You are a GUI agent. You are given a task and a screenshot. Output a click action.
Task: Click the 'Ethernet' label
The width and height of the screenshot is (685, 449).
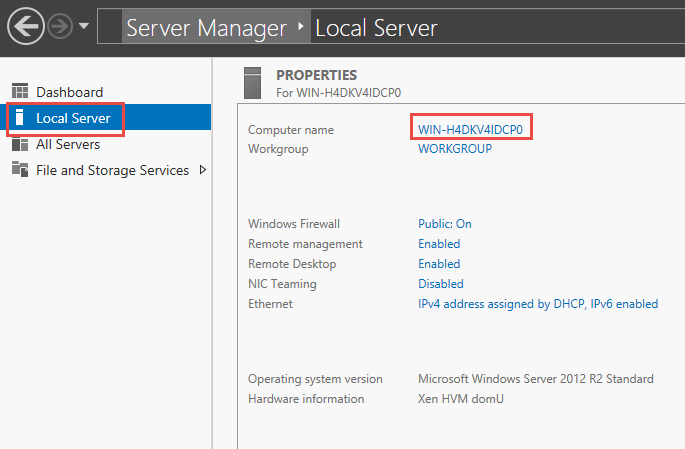click(270, 304)
